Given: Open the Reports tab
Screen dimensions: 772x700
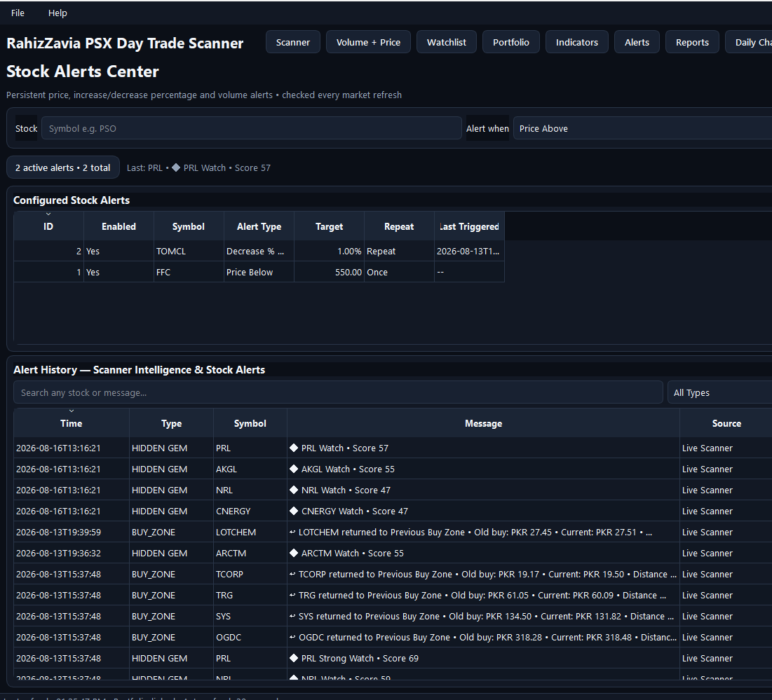Looking at the screenshot, I should click(692, 42).
